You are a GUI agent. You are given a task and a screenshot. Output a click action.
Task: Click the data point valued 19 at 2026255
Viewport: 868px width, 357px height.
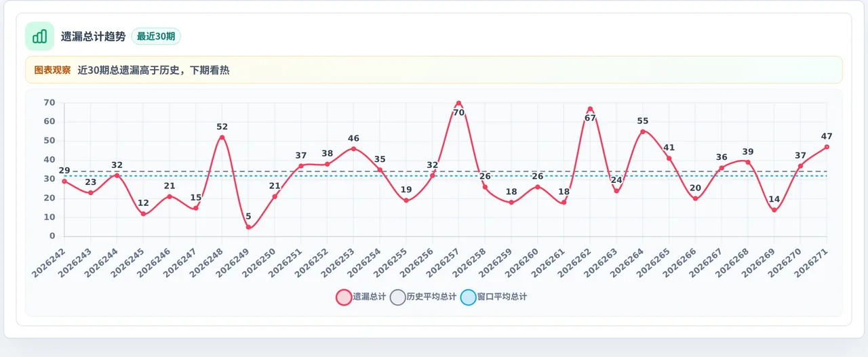(406, 201)
